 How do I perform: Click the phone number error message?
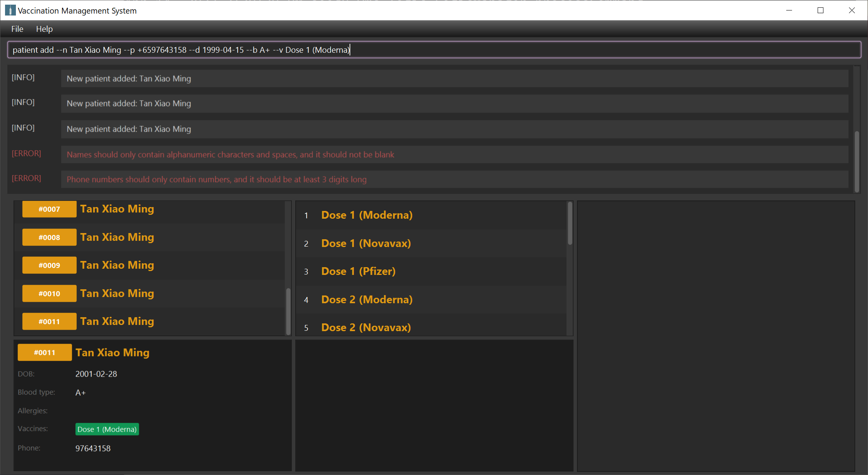[216, 180]
